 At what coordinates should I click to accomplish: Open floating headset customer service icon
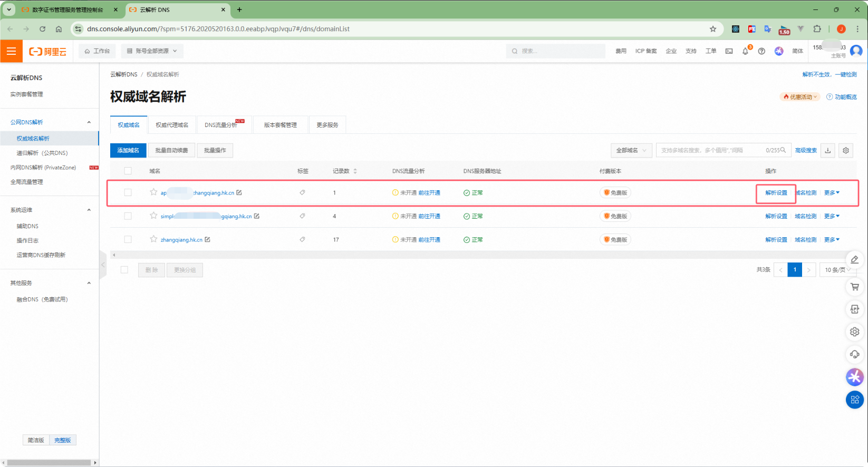[855, 354]
